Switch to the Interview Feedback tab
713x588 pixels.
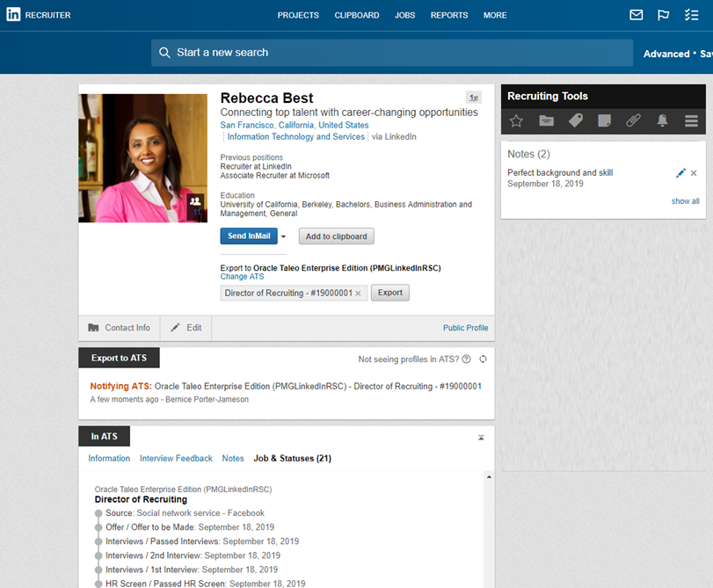[176, 459]
